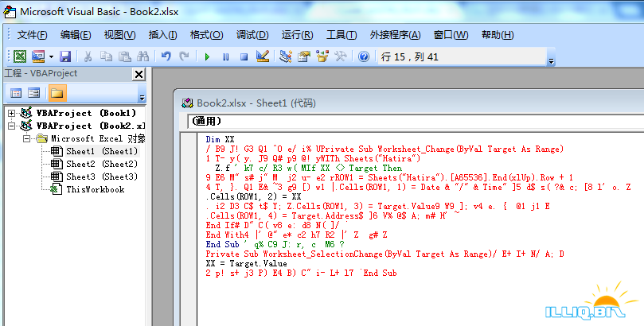Open the Insert object dropdown arrow
The image size is (644, 326).
51,56
